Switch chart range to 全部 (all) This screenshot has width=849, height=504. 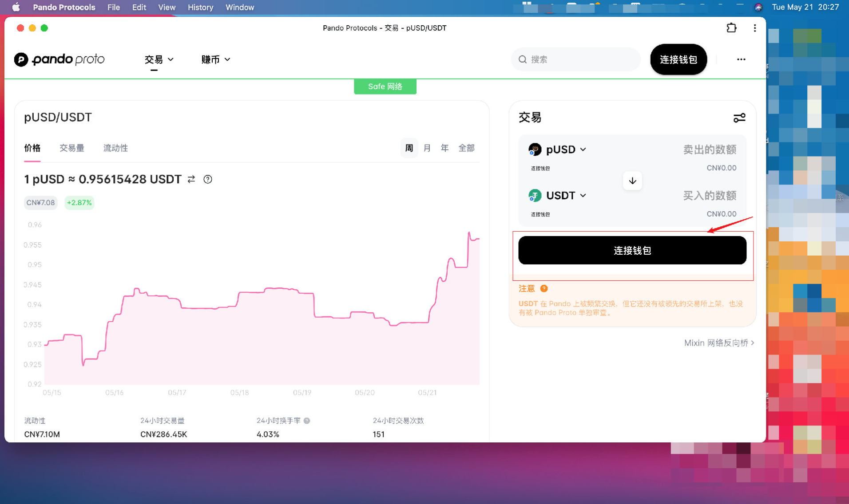coord(466,148)
